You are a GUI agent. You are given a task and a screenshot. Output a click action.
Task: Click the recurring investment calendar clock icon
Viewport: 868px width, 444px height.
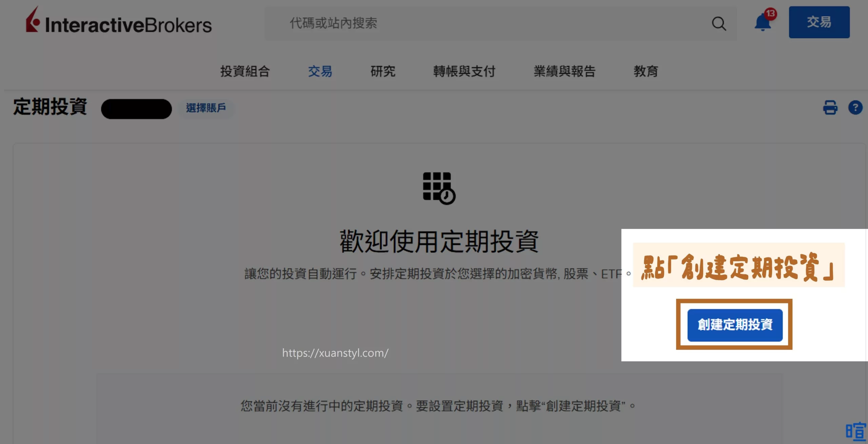pos(439,189)
